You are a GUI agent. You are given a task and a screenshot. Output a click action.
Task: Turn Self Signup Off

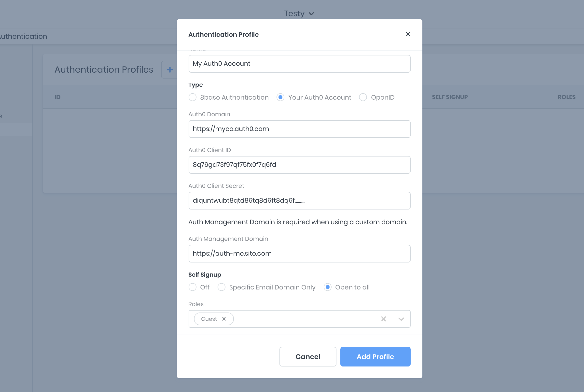click(x=192, y=287)
